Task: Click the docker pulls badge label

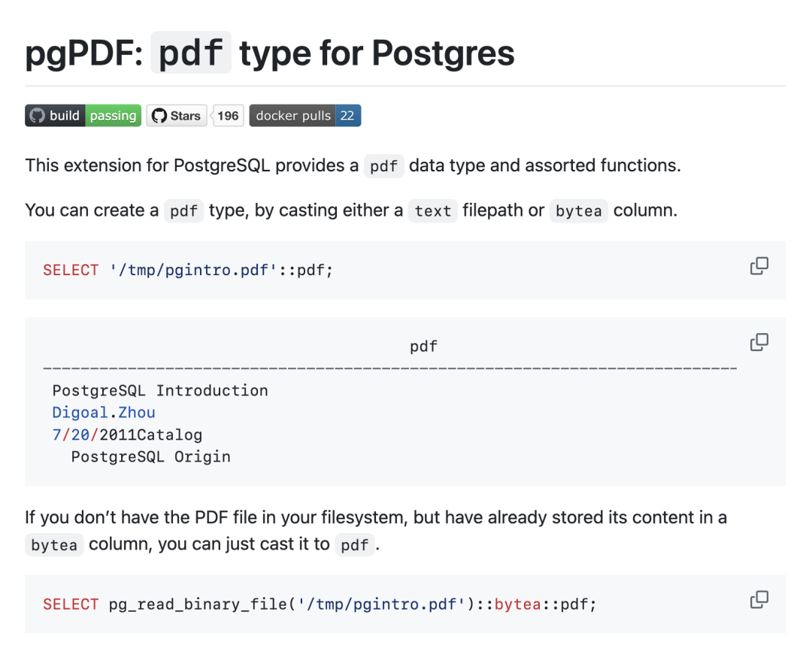Action: (x=292, y=116)
